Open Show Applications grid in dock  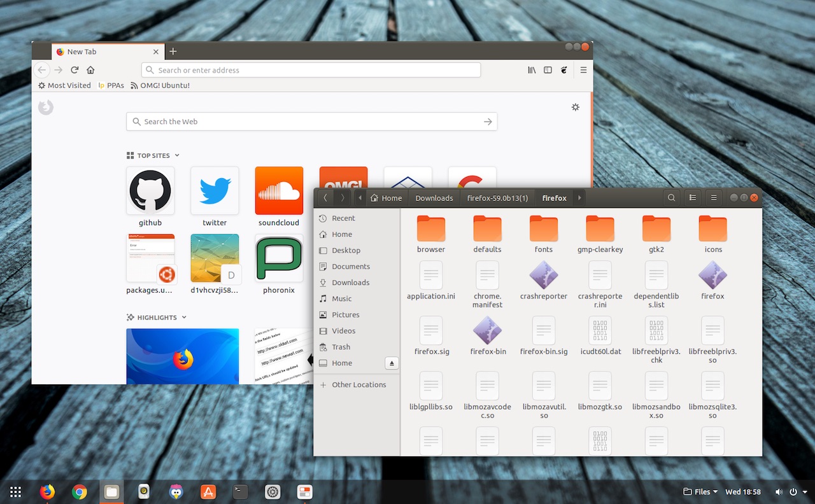coord(15,491)
